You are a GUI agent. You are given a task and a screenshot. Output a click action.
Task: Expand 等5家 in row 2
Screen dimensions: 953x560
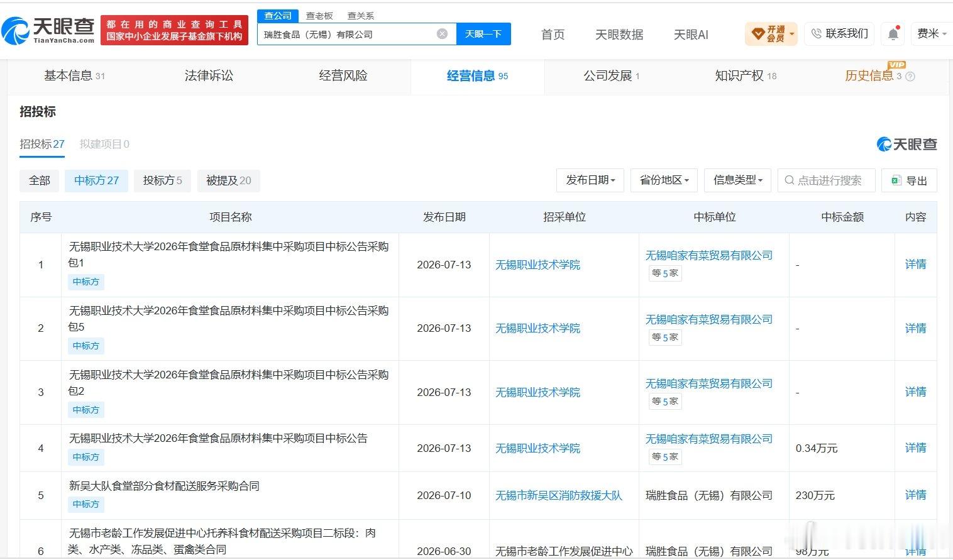click(665, 338)
